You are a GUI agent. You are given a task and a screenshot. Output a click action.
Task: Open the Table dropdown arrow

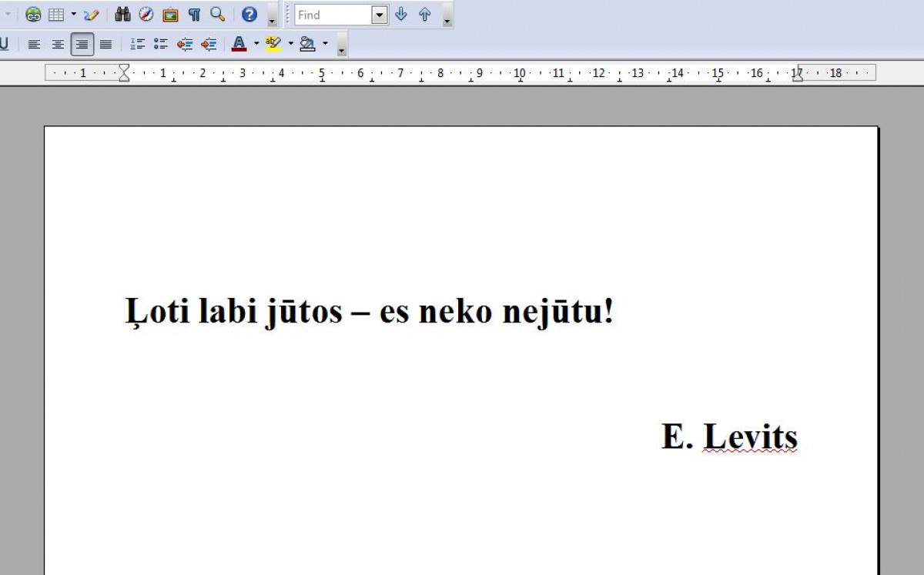(73, 15)
